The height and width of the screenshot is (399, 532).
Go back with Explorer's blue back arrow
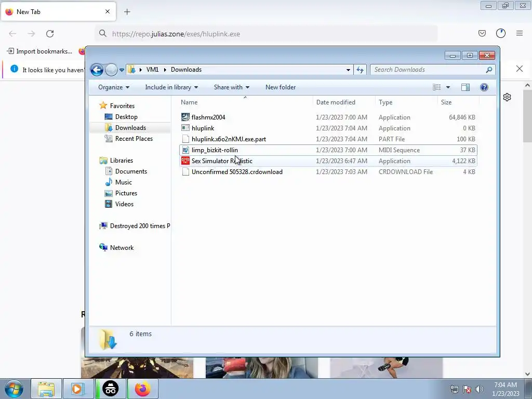coord(97,70)
